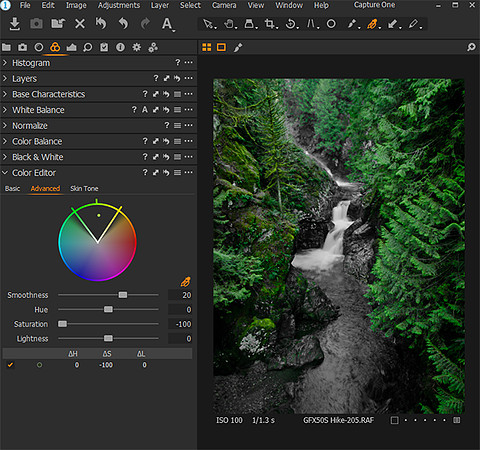Viewport: 480px width, 450px height.
Task: Open the Details magnifier tool tab
Action: (x=88, y=47)
